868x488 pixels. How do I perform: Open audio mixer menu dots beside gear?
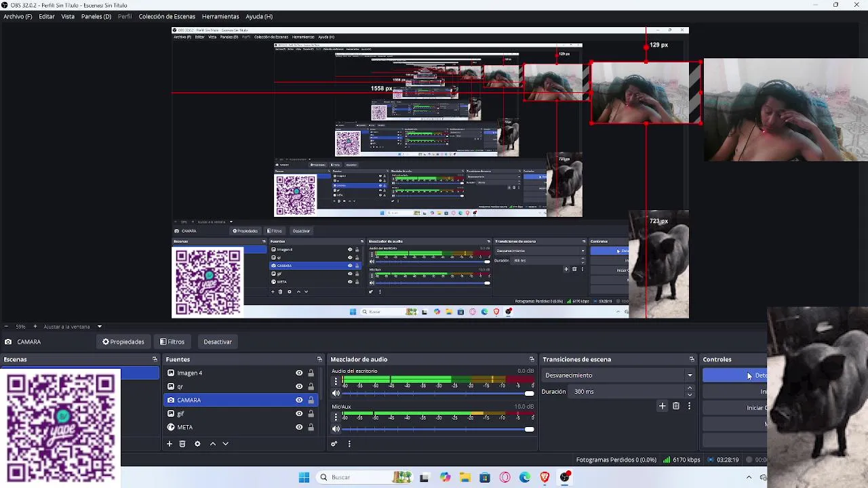[x=349, y=444]
